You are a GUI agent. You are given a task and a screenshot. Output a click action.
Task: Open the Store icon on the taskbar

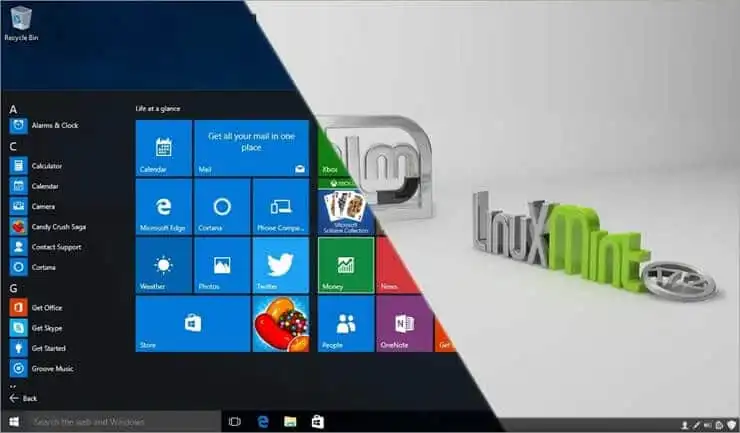tap(318, 422)
